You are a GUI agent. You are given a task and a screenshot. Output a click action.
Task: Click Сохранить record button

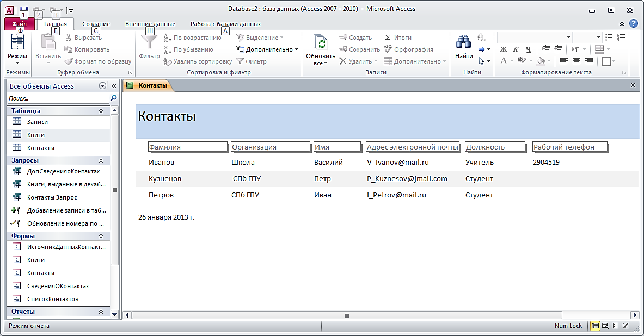point(359,49)
